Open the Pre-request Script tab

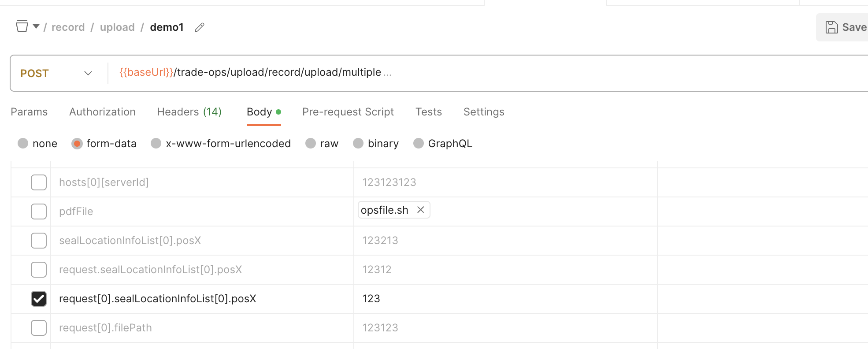(348, 112)
